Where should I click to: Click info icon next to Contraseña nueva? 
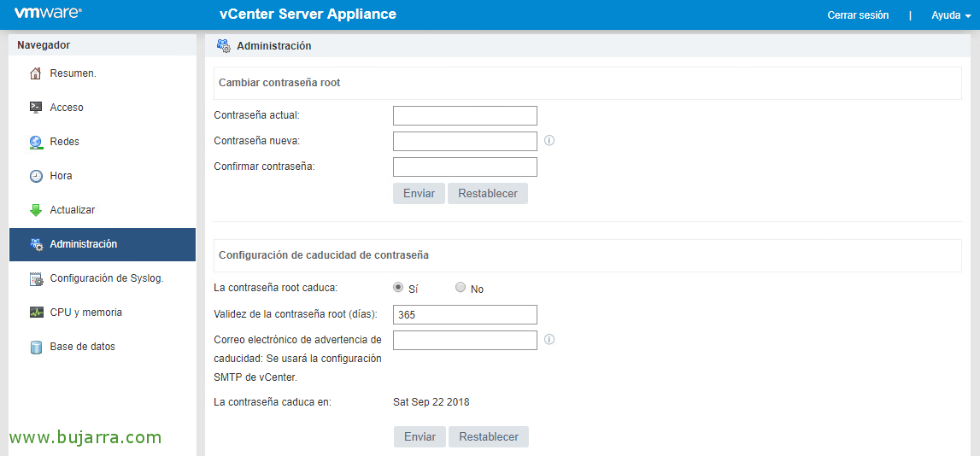[549, 141]
